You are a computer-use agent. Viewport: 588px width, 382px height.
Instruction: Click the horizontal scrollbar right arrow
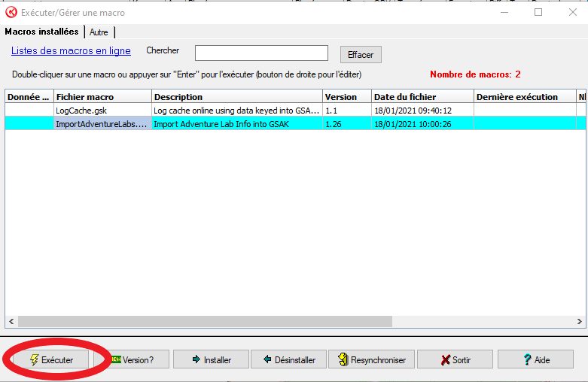(x=580, y=321)
